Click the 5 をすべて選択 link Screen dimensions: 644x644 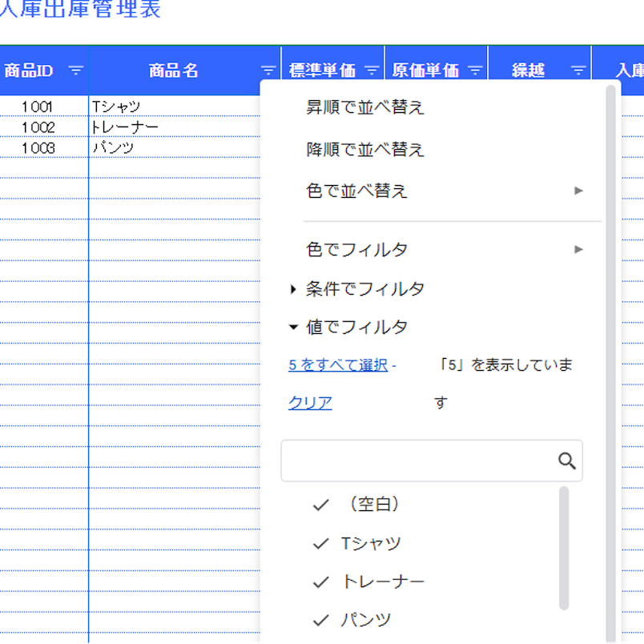(x=337, y=364)
